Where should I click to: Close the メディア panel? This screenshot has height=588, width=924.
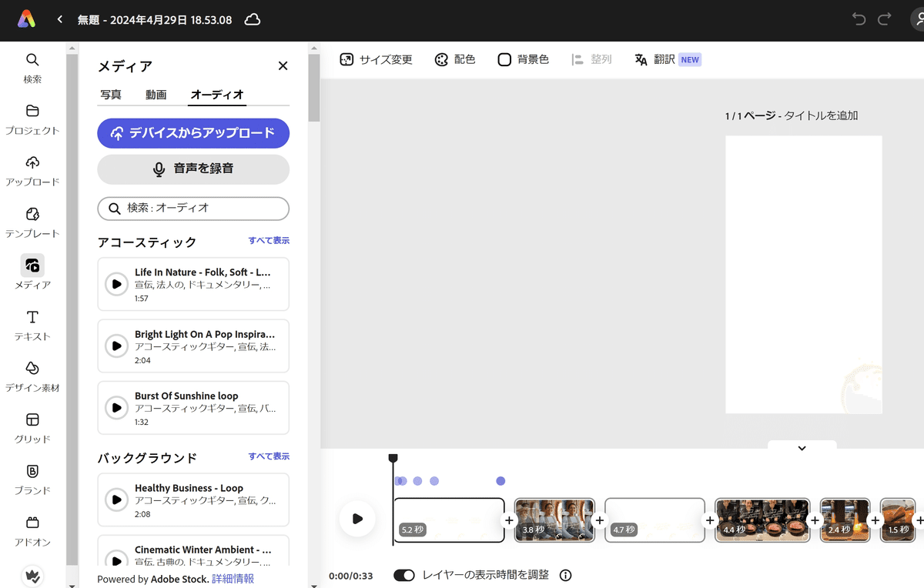[283, 66]
